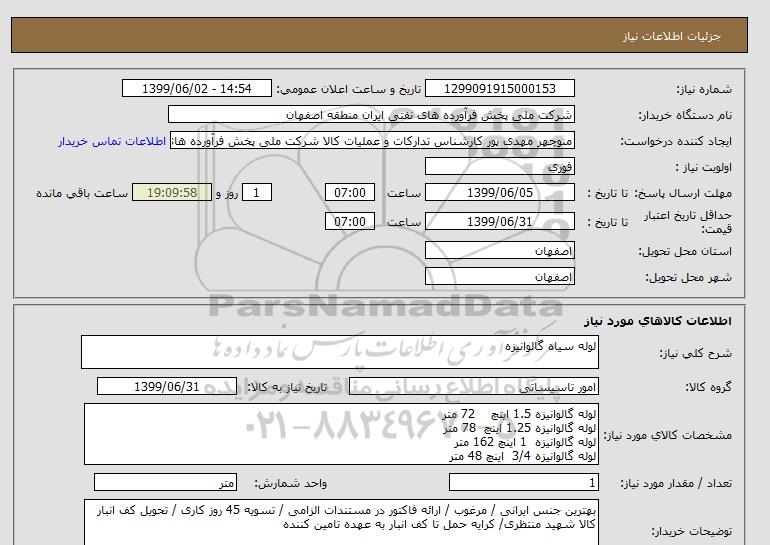Open buyer contact info link اطلاعات تماس خریدار
770x545 pixels.
click(112, 141)
